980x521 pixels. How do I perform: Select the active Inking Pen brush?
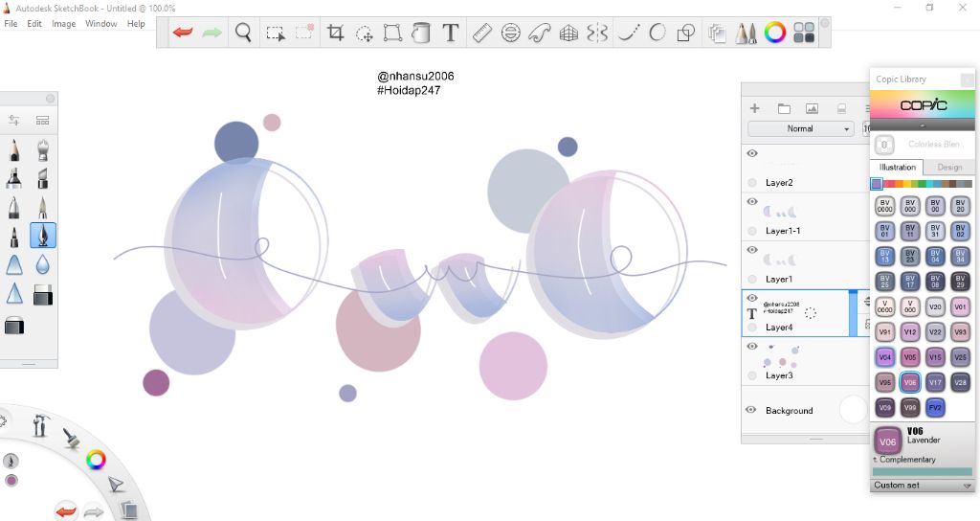[42, 236]
